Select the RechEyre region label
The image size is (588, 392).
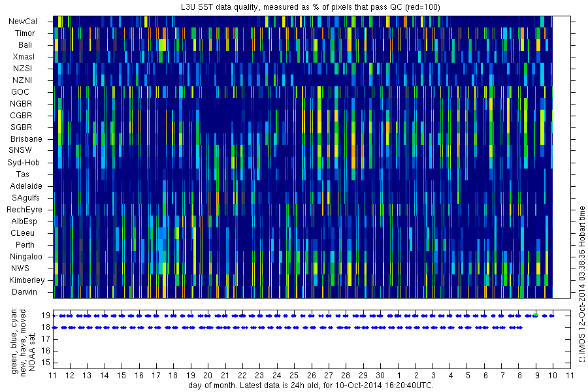tap(24, 210)
